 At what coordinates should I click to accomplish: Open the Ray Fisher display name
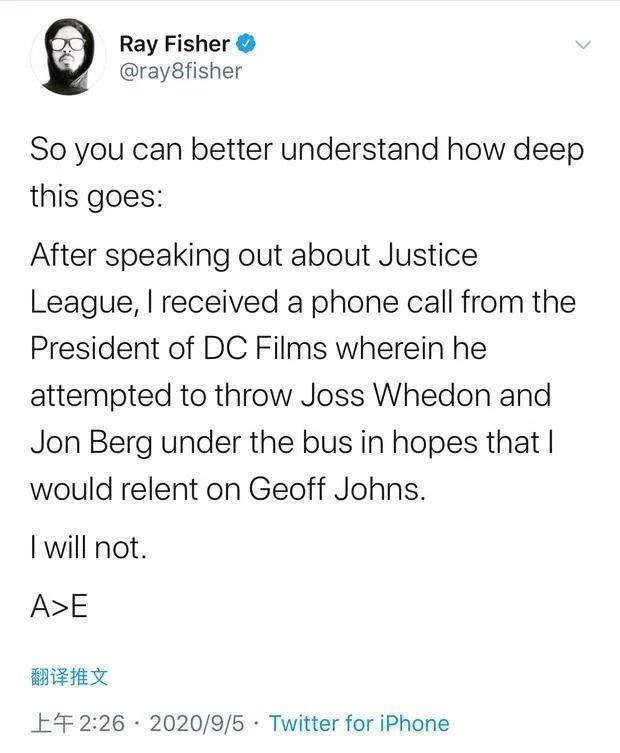[x=174, y=44]
